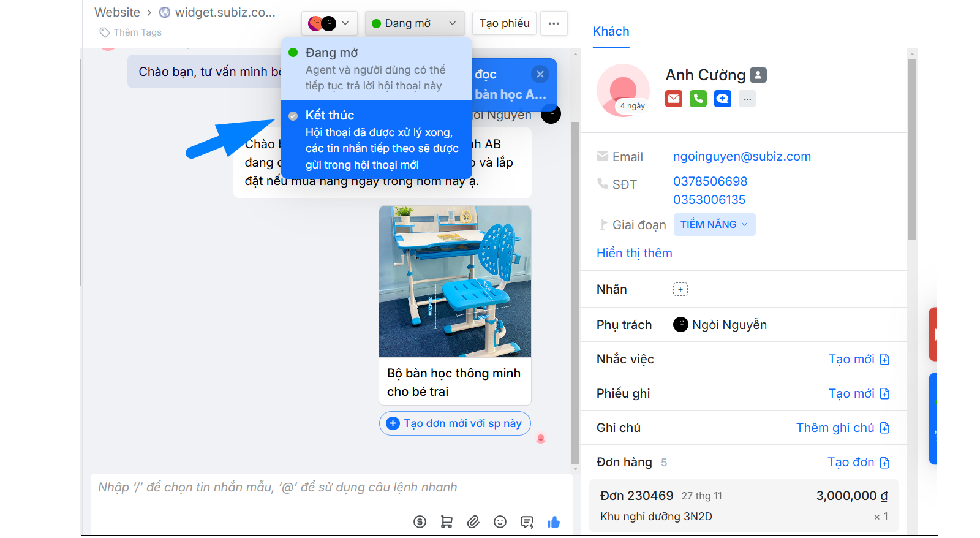Click the payment dollar icon in composer
This screenshot has width=980, height=538.
point(420,521)
